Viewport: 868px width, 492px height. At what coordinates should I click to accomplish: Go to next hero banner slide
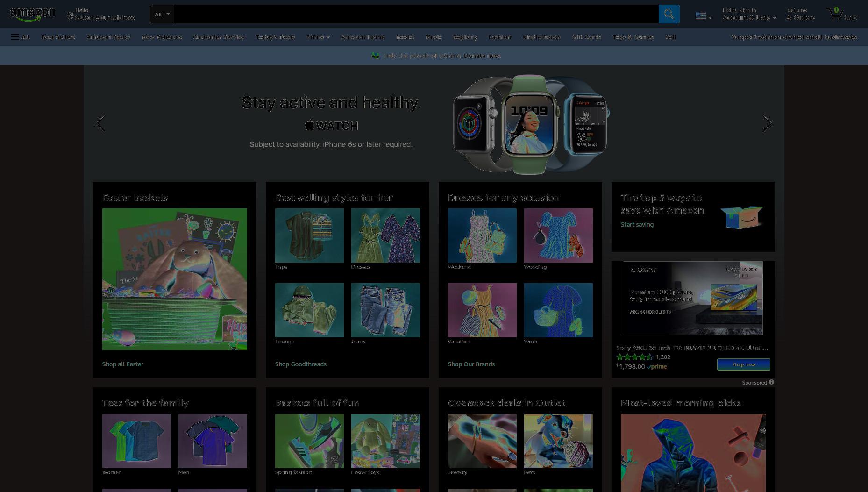coord(767,123)
